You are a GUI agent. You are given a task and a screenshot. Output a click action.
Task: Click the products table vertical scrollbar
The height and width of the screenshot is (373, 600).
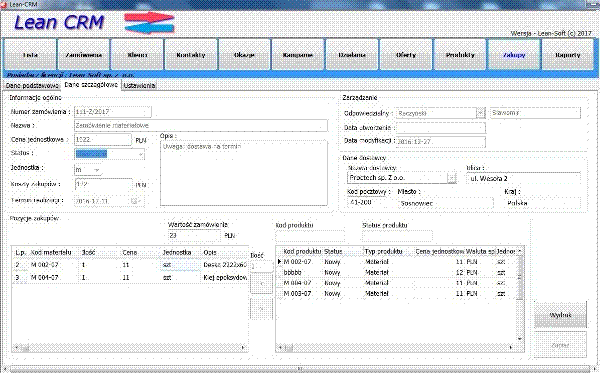pyautogui.click(x=520, y=295)
